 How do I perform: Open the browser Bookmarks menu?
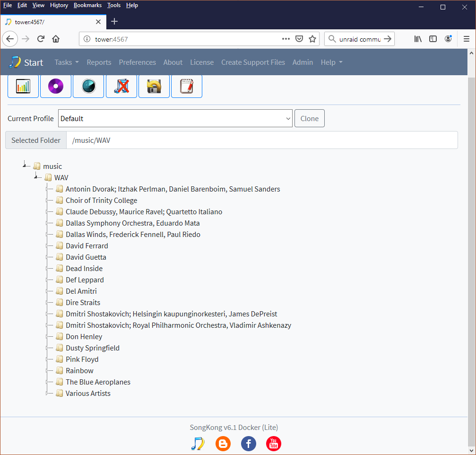[88, 5]
